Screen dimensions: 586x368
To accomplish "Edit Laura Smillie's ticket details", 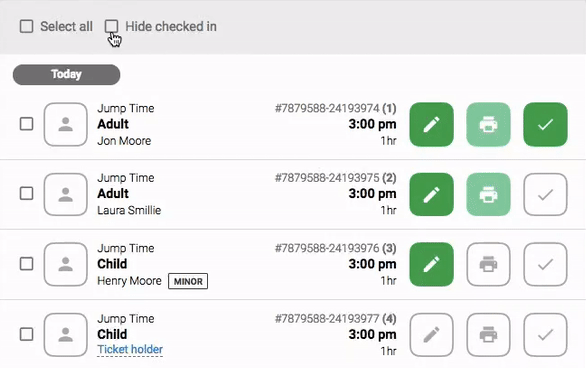I will click(432, 194).
